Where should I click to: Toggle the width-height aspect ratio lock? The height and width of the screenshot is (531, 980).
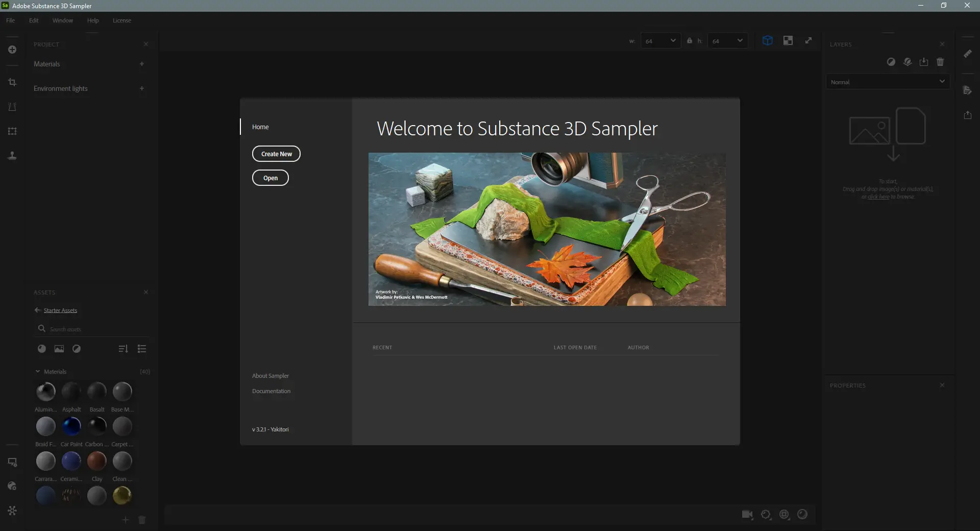(x=690, y=40)
